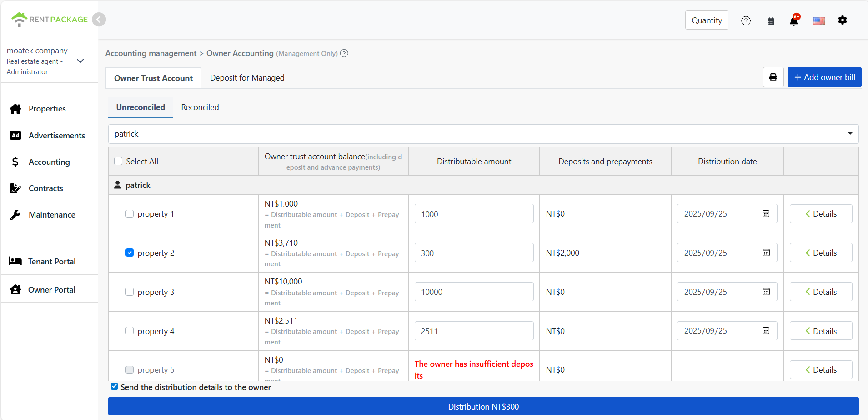Expand Details for property 3
Viewport: 868px width, 420px height.
(x=821, y=292)
